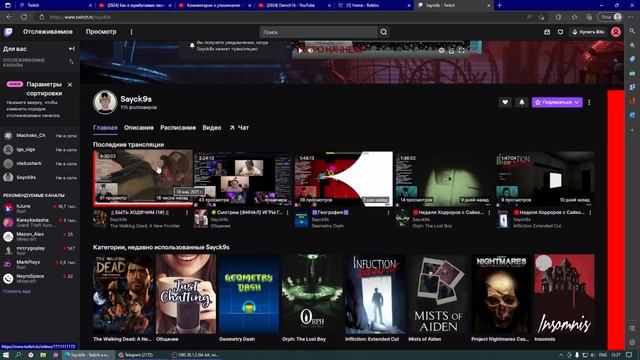
Task: Submit search with the magnifier icon
Action: click(384, 32)
